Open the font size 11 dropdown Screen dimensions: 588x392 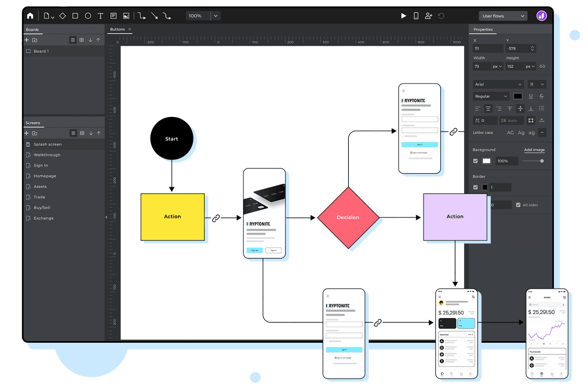(537, 84)
